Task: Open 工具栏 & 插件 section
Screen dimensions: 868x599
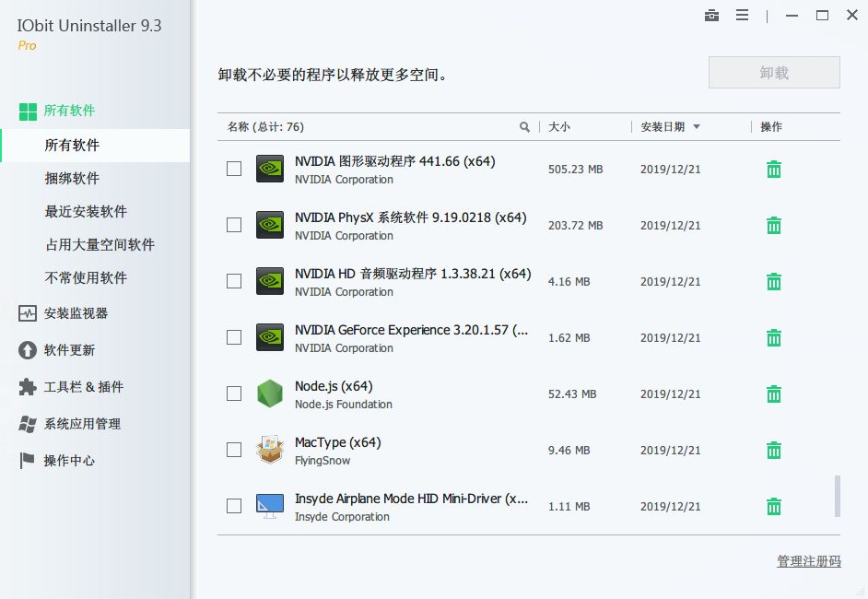Action: click(x=84, y=387)
